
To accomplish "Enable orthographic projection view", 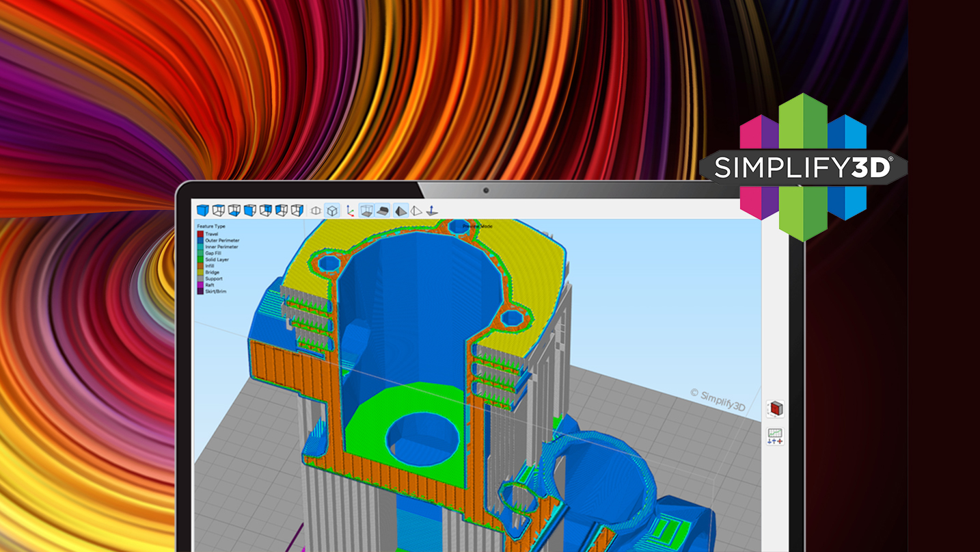I will tap(316, 211).
